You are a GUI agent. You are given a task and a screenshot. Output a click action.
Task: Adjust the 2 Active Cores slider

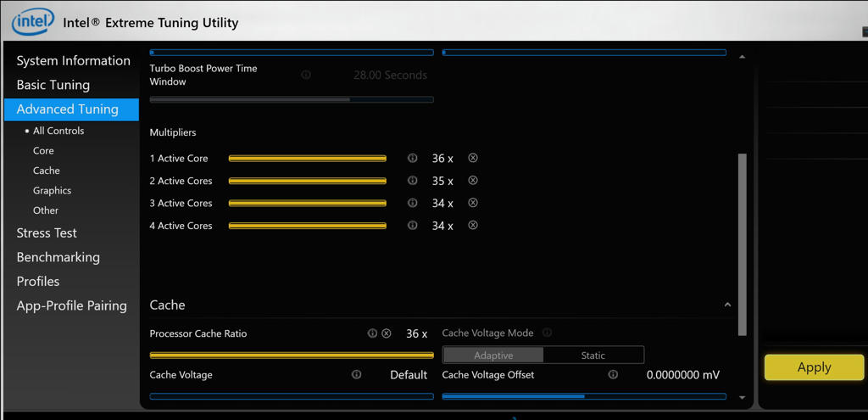point(307,181)
